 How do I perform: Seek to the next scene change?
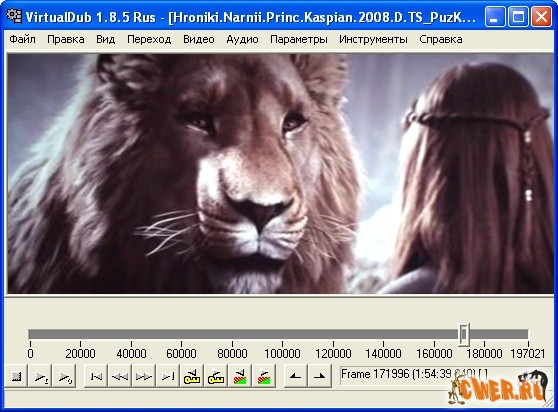click(264, 376)
